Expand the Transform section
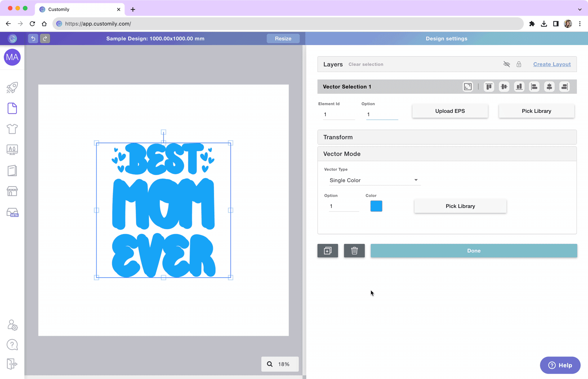This screenshot has height=379, width=588. tap(447, 137)
